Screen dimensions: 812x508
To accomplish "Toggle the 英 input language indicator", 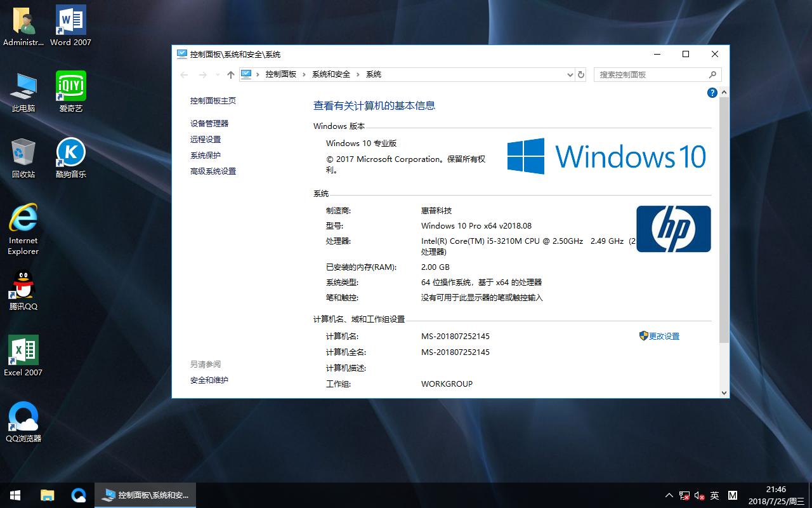I will point(714,495).
